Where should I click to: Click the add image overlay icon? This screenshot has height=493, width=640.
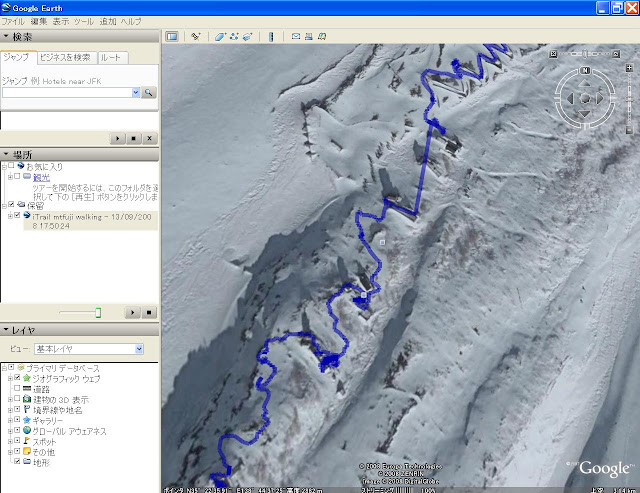pos(247,37)
